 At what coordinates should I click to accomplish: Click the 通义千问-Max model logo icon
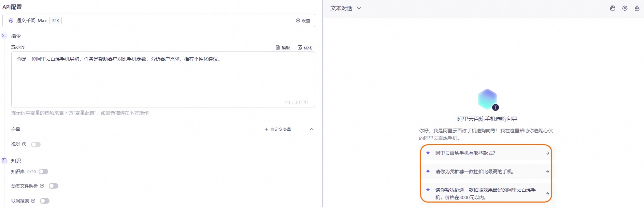(x=11, y=20)
